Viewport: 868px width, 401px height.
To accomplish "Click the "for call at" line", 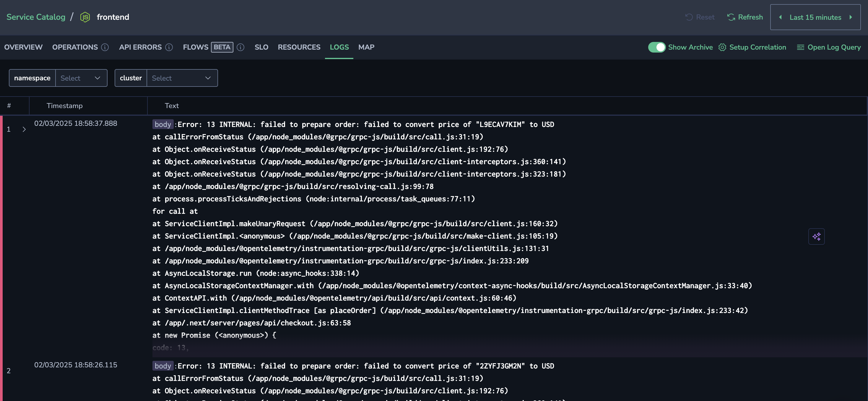I will click(175, 211).
